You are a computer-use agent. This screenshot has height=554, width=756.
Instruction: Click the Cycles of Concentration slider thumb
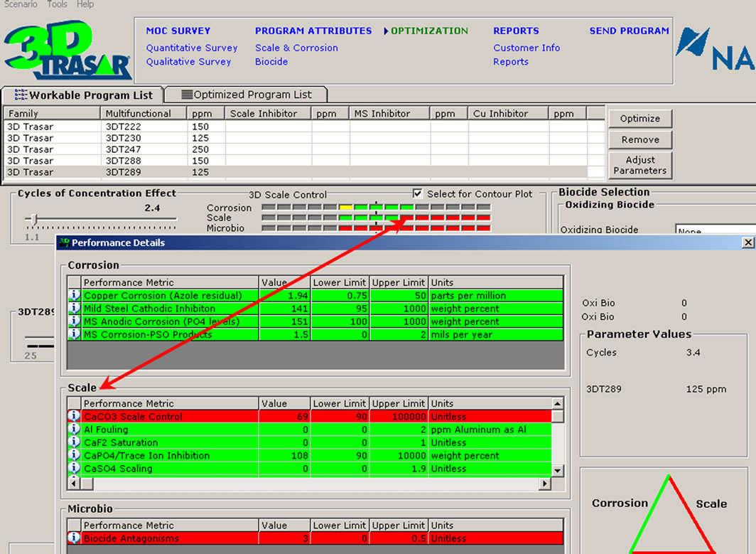34,219
